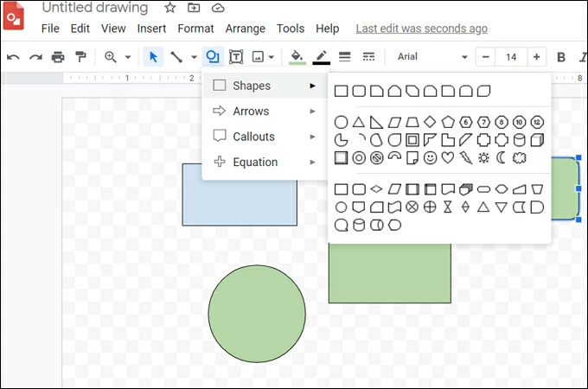Open the Edit menu

pos(80,29)
